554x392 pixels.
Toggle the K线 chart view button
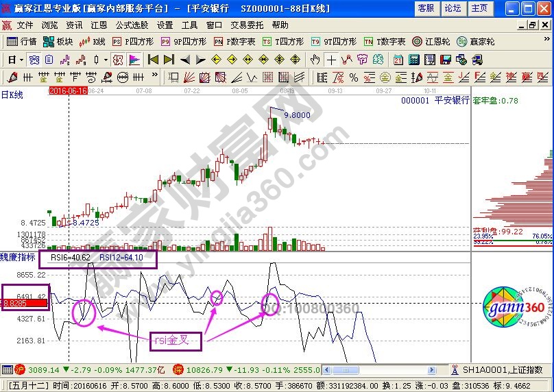[93, 42]
